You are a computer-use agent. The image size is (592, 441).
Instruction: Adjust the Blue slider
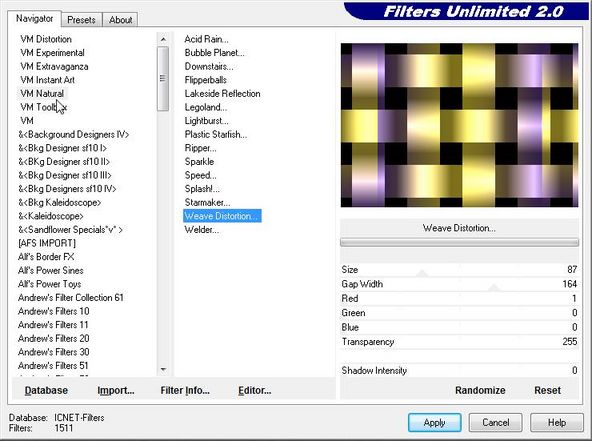tap(459, 327)
